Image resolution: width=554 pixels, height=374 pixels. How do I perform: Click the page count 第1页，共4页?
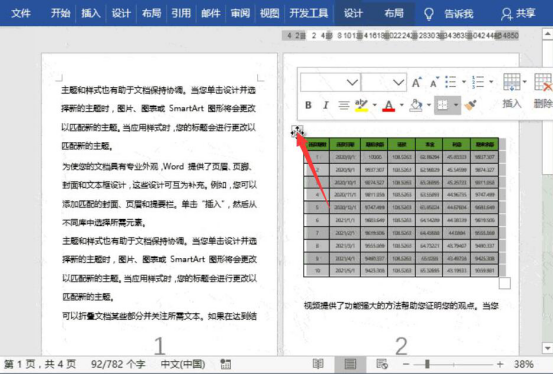tap(40, 364)
